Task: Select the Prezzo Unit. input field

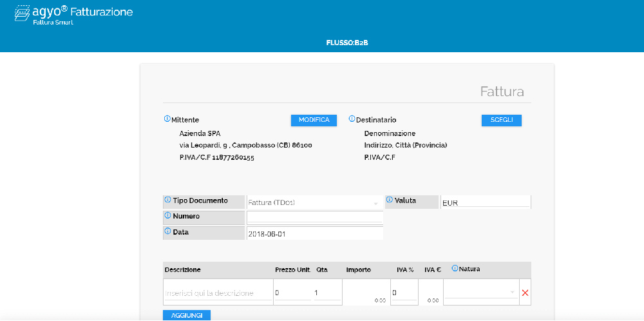Action: (292, 293)
